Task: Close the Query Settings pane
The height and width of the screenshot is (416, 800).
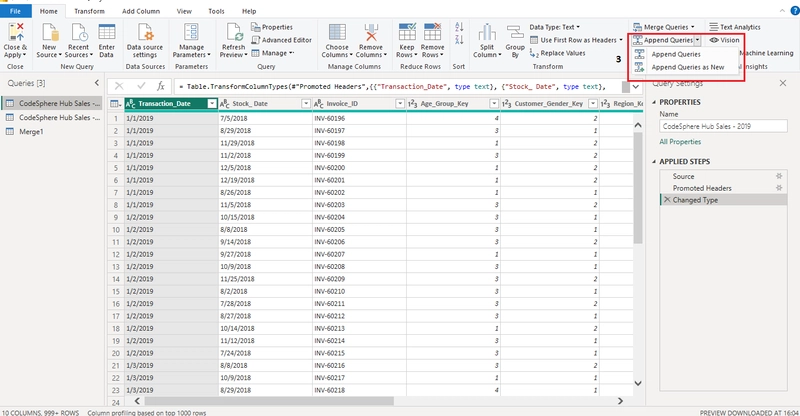Action: click(783, 83)
